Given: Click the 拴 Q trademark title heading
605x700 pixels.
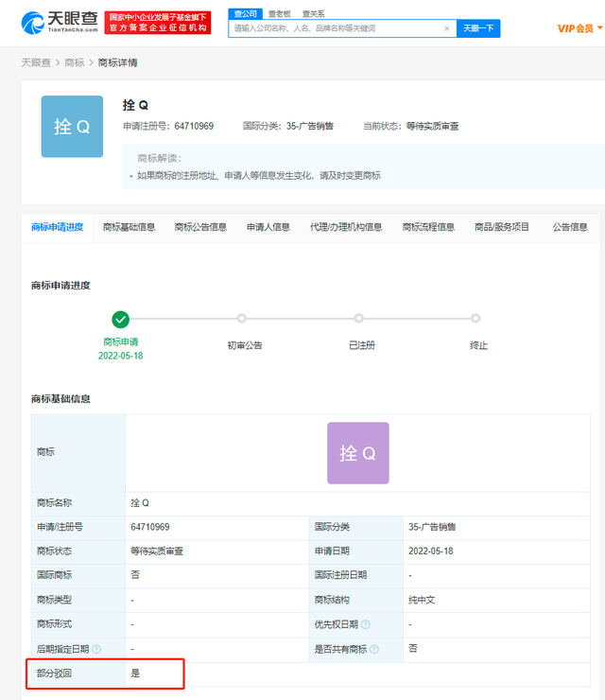Looking at the screenshot, I should pos(135,105).
